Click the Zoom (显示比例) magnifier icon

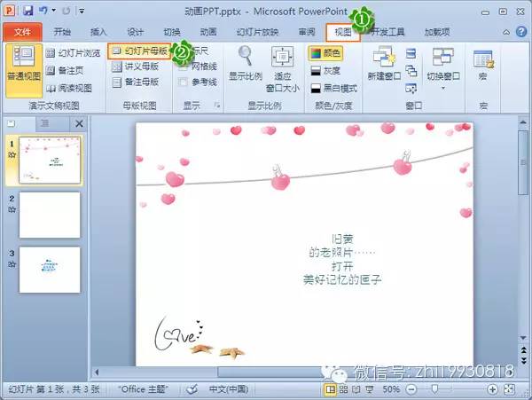click(x=245, y=57)
